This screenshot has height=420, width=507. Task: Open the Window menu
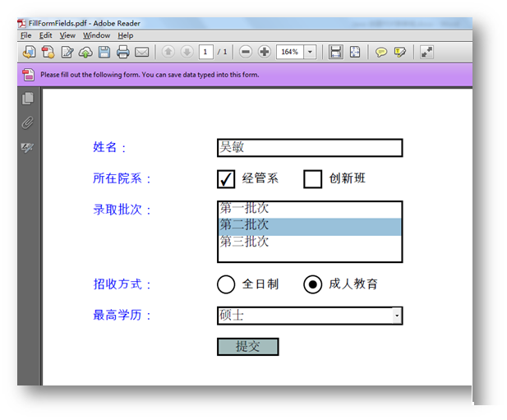pyautogui.click(x=96, y=35)
